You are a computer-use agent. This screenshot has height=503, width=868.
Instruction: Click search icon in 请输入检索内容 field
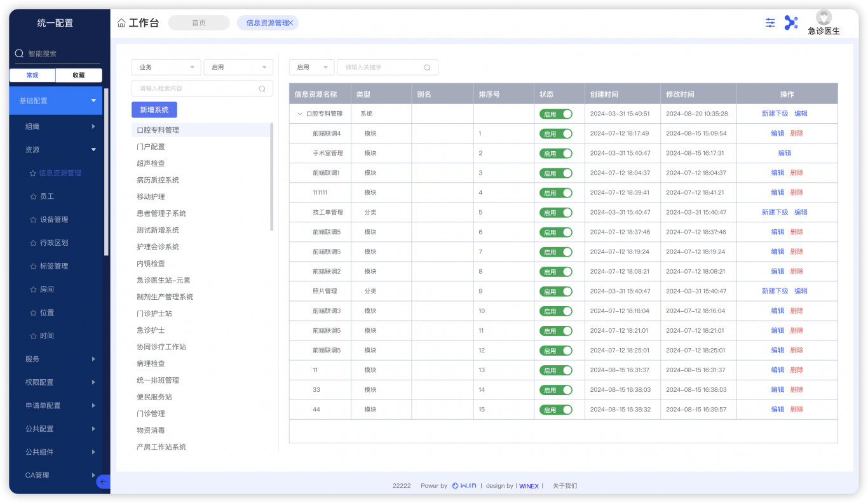(x=262, y=88)
